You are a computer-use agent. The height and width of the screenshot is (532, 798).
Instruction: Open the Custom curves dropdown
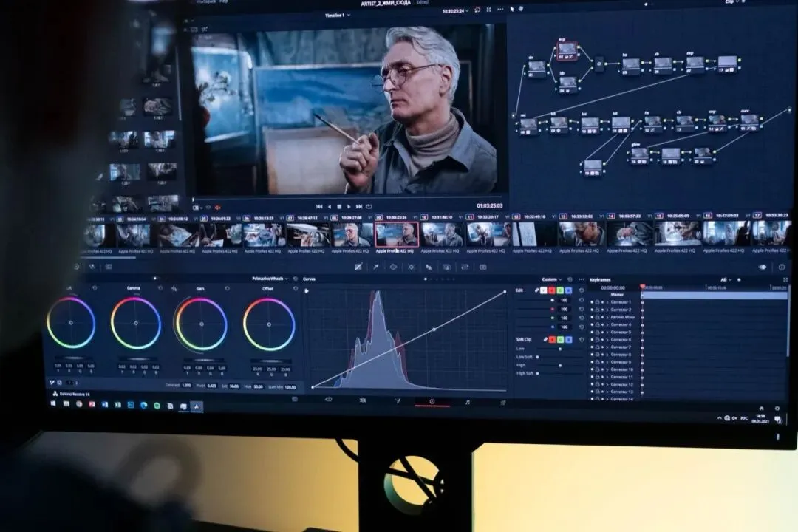click(x=552, y=279)
